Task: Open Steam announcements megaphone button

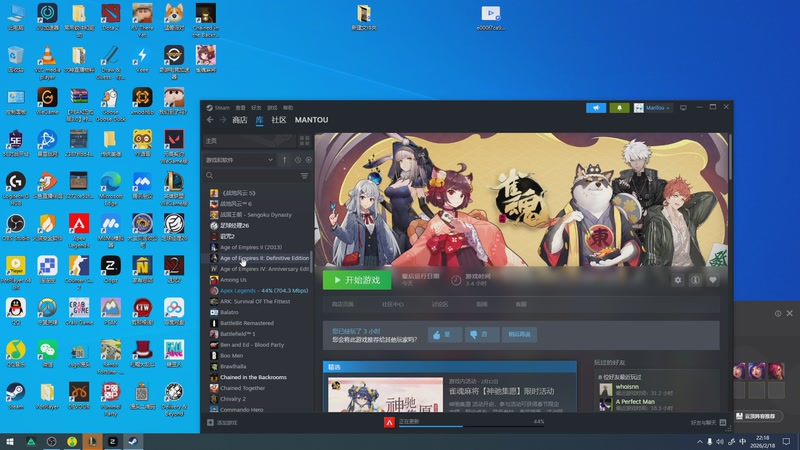Action: (596, 108)
